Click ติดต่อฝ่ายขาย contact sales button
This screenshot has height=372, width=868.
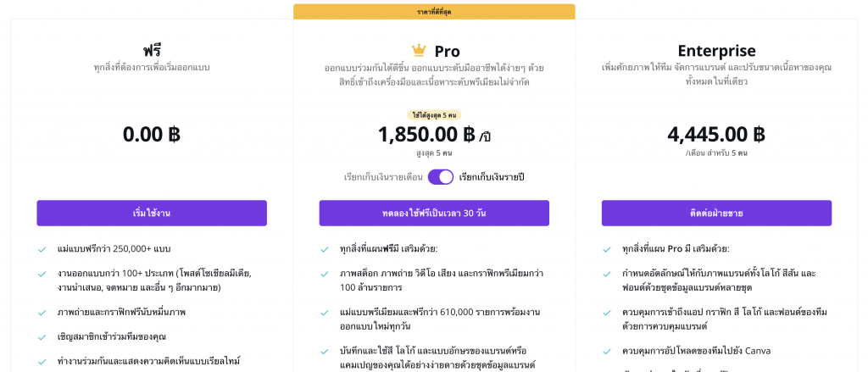click(x=716, y=214)
